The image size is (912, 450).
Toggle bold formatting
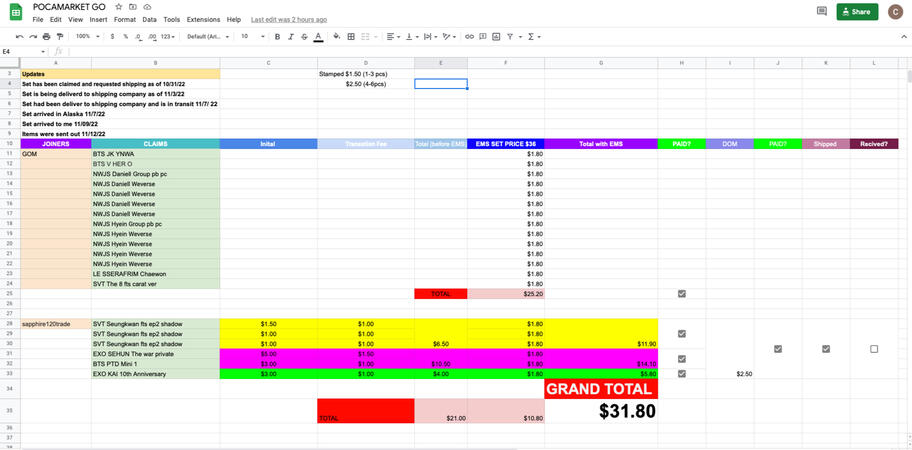[277, 36]
